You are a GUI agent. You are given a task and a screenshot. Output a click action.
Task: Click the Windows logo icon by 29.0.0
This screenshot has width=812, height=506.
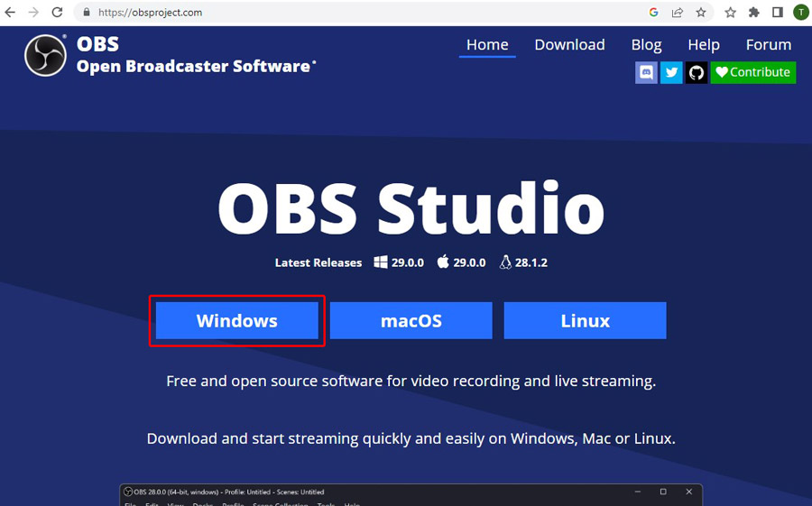tap(381, 262)
